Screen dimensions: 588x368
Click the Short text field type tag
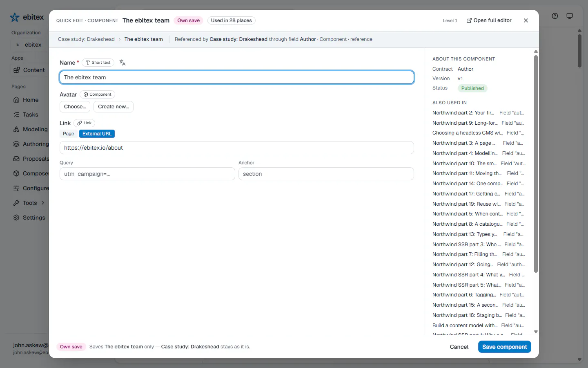click(x=98, y=63)
